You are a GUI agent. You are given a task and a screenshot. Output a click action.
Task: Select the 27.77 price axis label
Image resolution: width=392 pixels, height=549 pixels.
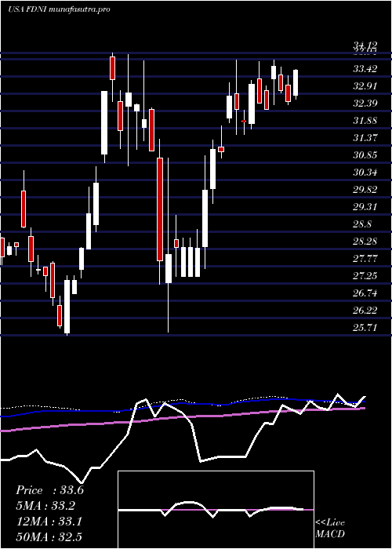pyautogui.click(x=365, y=259)
